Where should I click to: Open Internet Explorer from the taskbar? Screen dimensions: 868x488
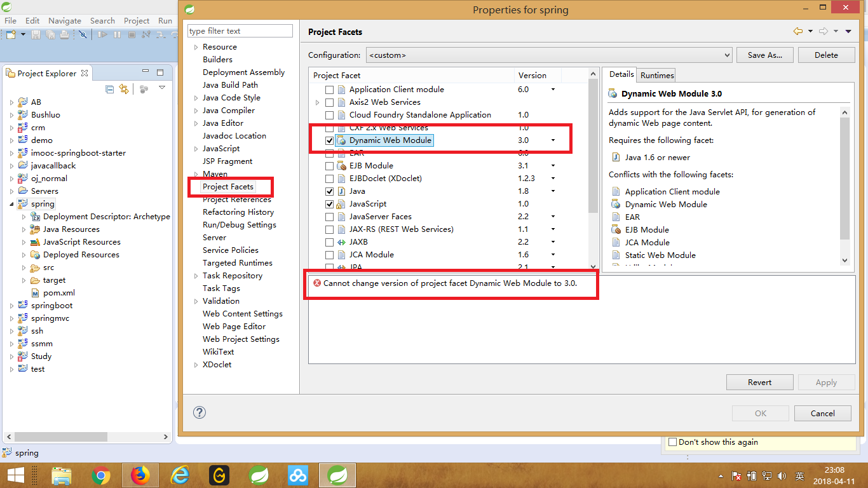point(180,475)
